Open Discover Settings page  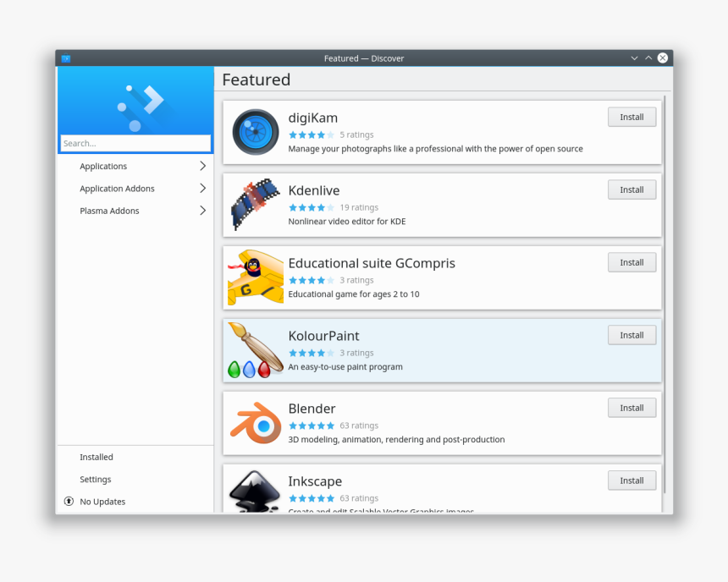click(135, 480)
